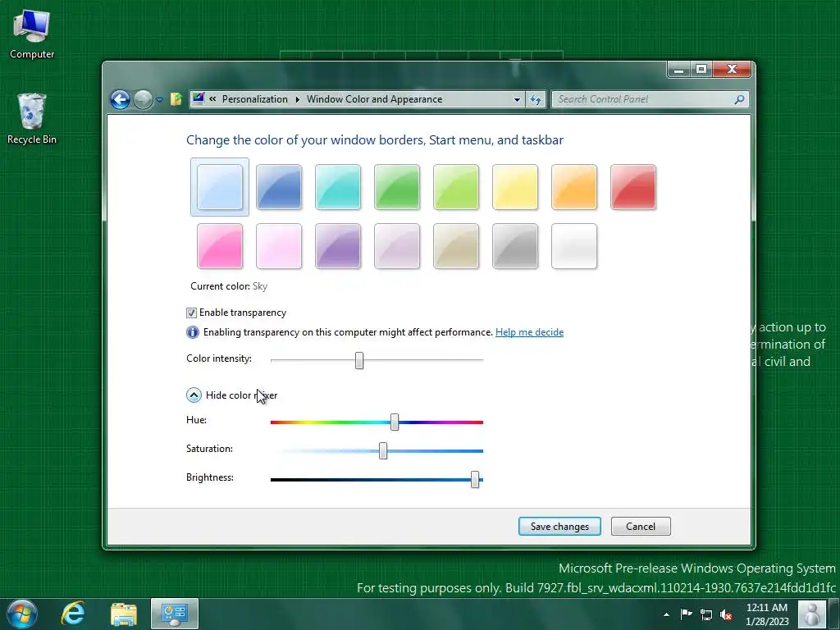Click the Action Center flag icon

pyautogui.click(x=687, y=614)
